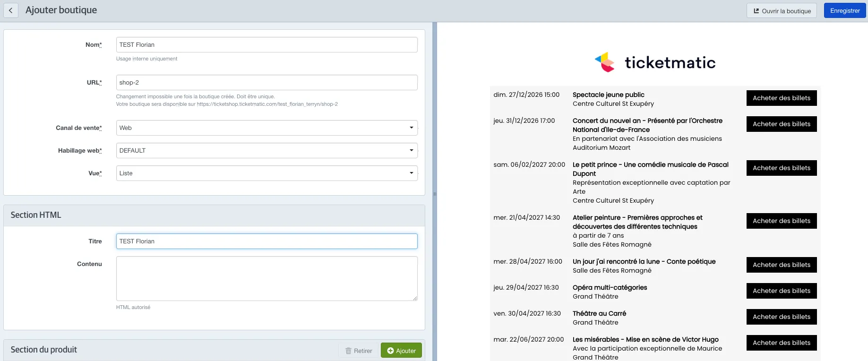Click the panel splitter handle between editor and preview
The image size is (868, 361).
point(435,194)
